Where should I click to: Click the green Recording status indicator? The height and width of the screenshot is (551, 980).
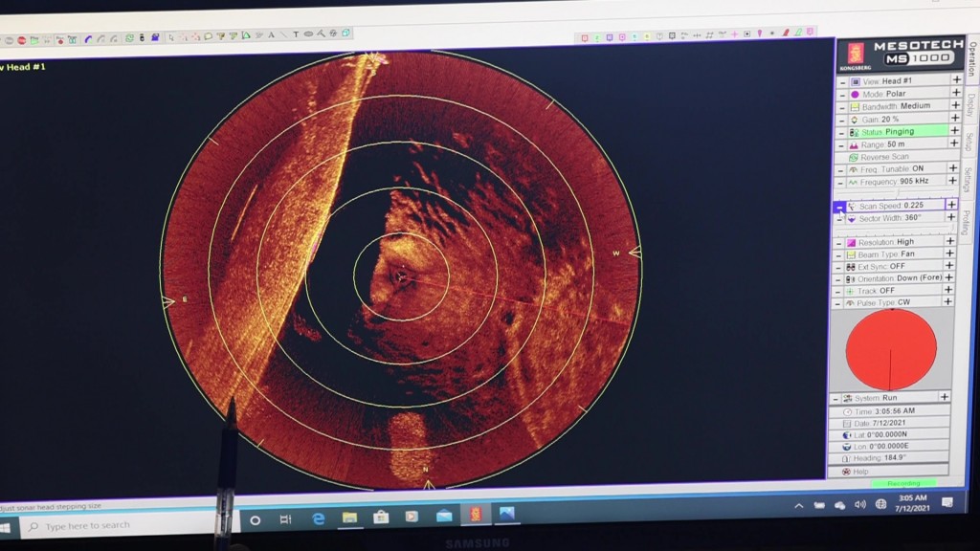(902, 483)
